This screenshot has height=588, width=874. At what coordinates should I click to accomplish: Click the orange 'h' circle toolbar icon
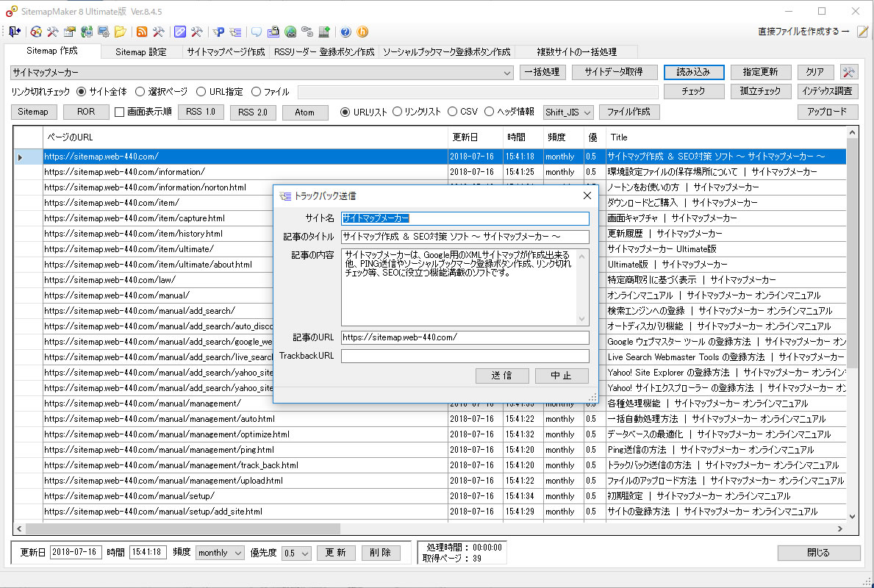coord(362,32)
